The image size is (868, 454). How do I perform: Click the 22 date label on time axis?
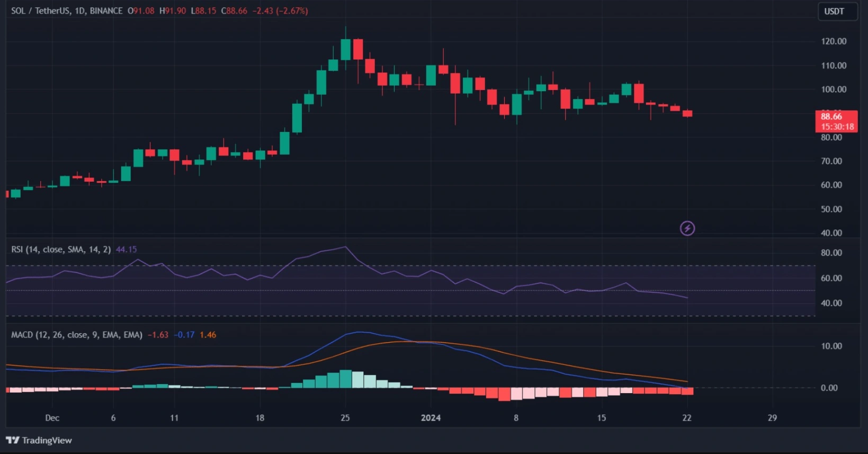pyautogui.click(x=687, y=418)
